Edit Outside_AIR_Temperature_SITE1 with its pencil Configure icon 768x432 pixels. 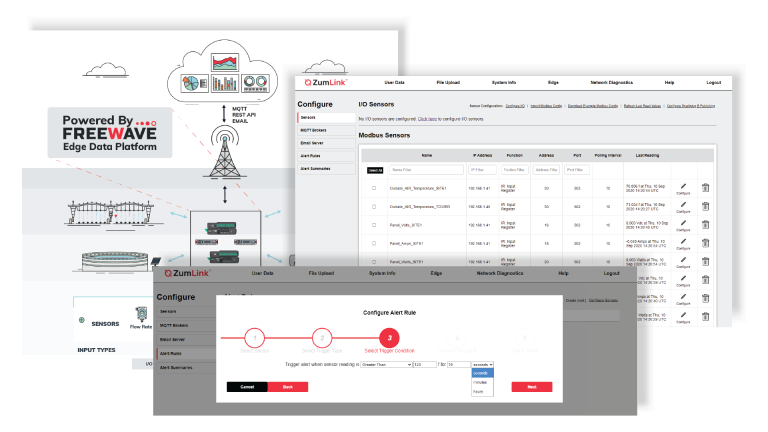(x=683, y=186)
